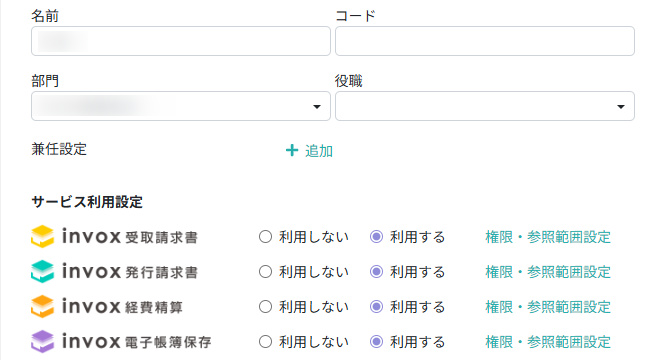Open the 役職 dropdown
This screenshot has width=661, height=360.
pos(485,106)
